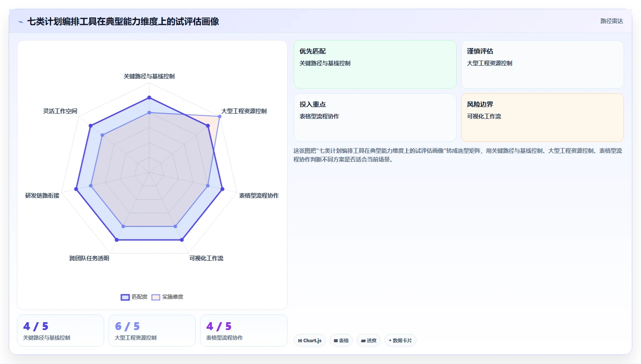Click the 4 / 5 关键路径与基线控制 stat card
This screenshot has height=364, width=641.
click(61, 330)
